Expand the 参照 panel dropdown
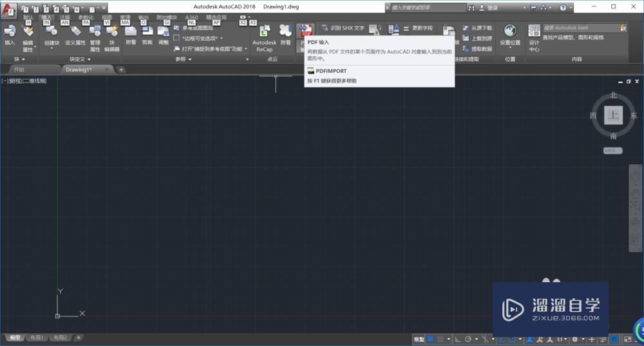 tap(184, 59)
